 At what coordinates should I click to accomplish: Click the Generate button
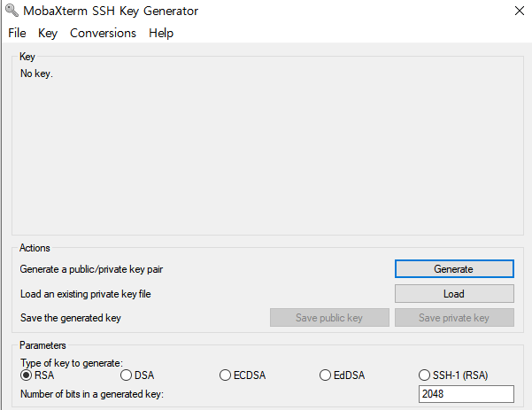(x=454, y=269)
